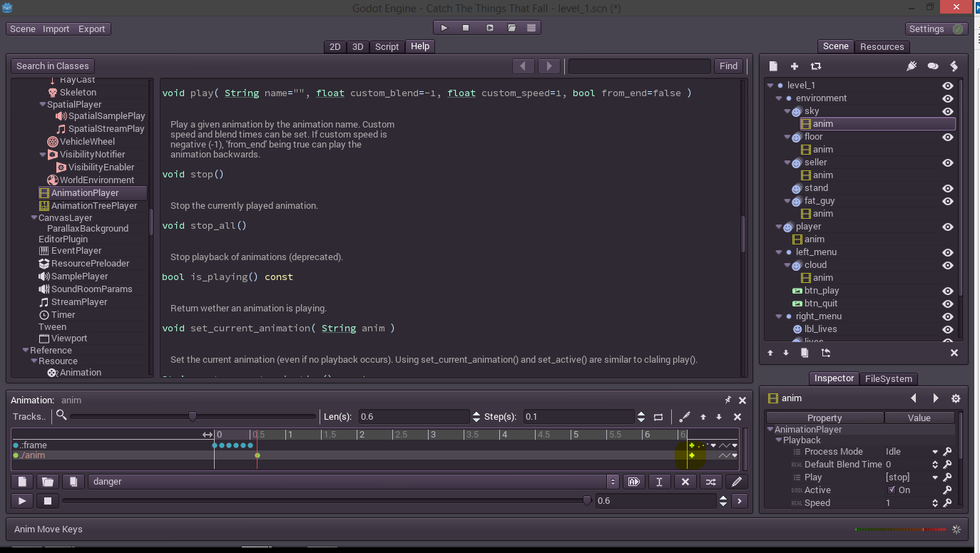Screen dimensions: 980x553
Task: Instance scene as node icon
Action: (816, 66)
